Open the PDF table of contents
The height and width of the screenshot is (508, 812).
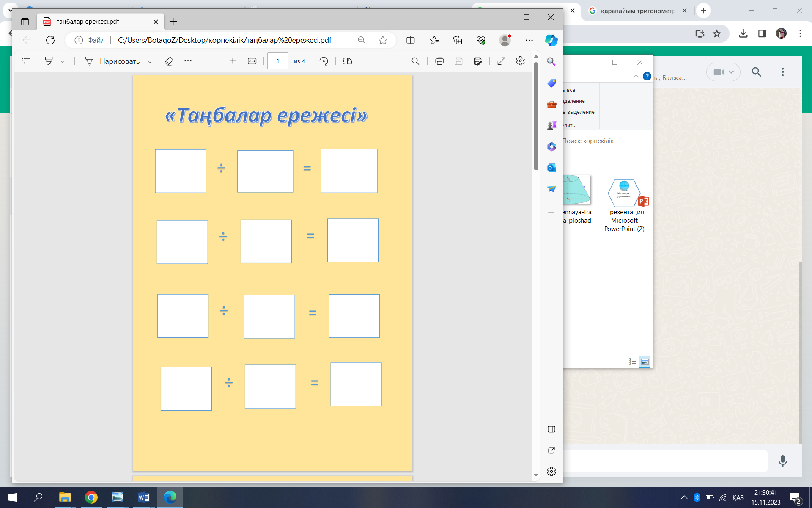[26, 61]
